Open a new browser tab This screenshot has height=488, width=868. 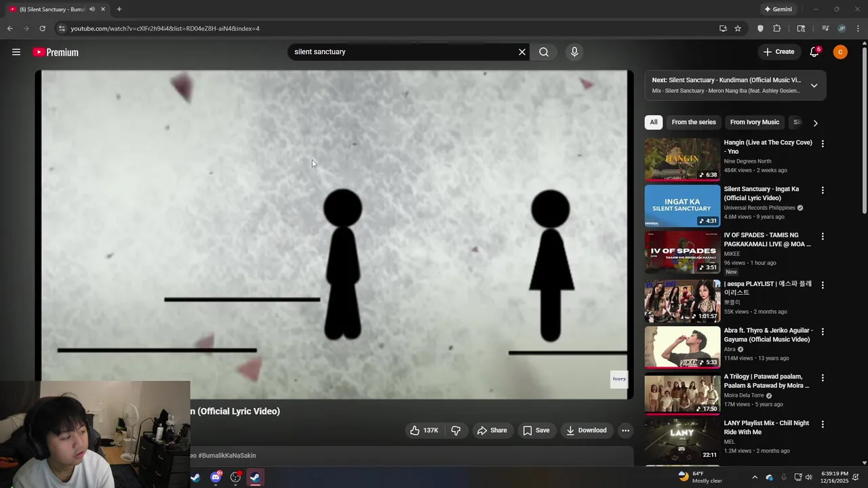119,9
